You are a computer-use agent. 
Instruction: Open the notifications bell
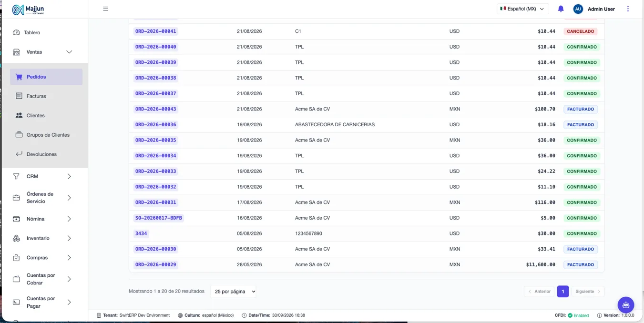click(x=561, y=9)
